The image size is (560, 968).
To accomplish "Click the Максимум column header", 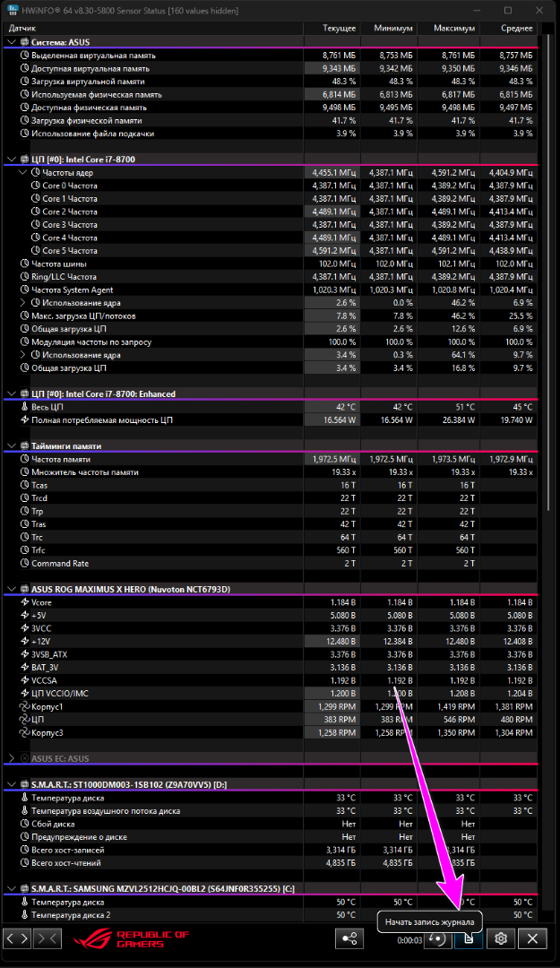I will tap(448, 29).
